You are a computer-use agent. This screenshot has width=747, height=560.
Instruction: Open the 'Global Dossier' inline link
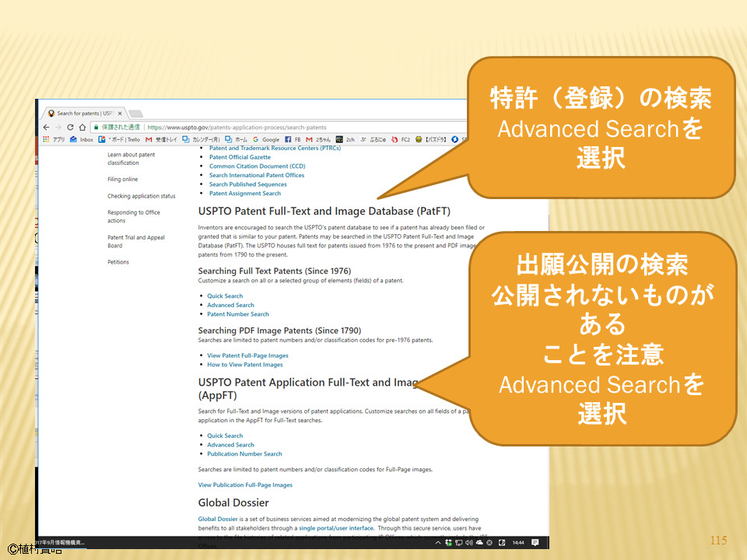tap(218, 519)
